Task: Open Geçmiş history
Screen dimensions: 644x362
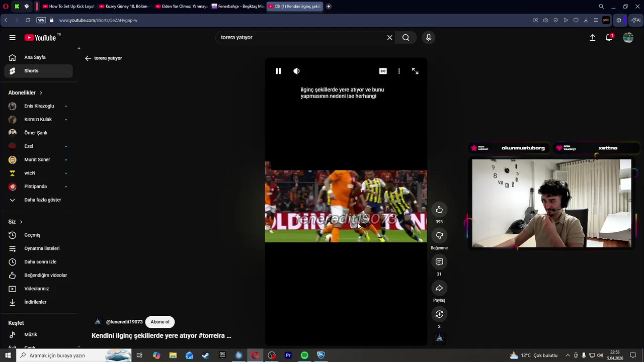Action: (39, 235)
